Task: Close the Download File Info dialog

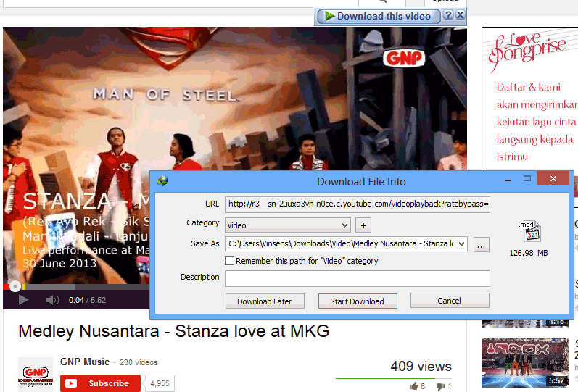Action: (553, 179)
